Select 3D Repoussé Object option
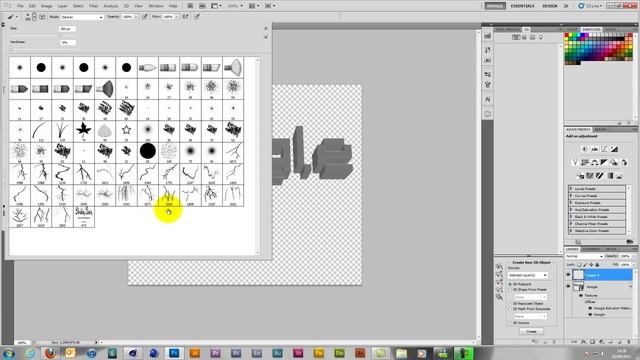This screenshot has width=640, height=360. pyautogui.click(x=510, y=304)
